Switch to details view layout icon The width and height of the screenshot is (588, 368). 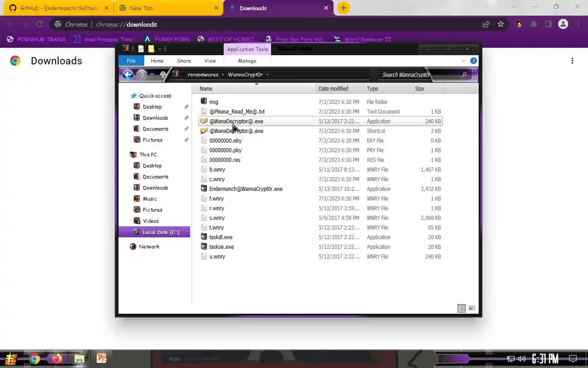click(x=462, y=308)
